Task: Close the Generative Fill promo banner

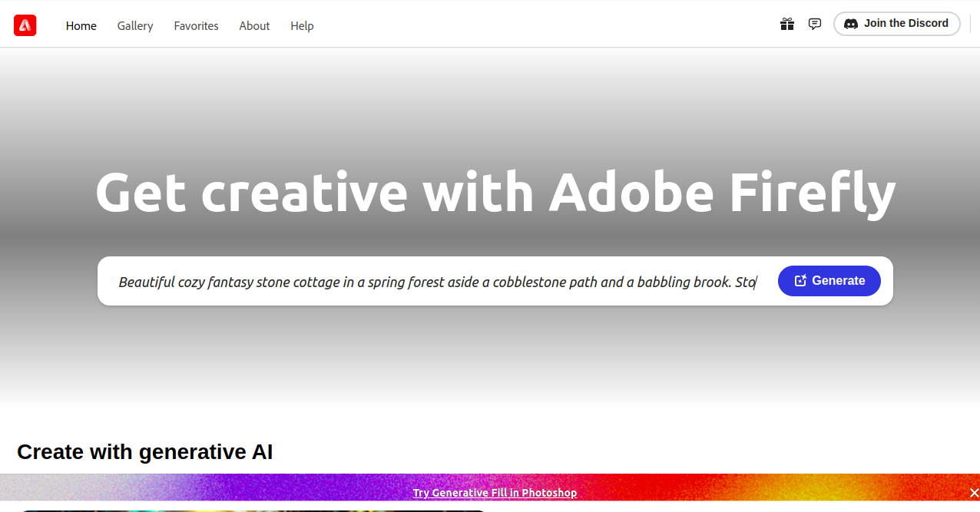Action: tap(974, 493)
